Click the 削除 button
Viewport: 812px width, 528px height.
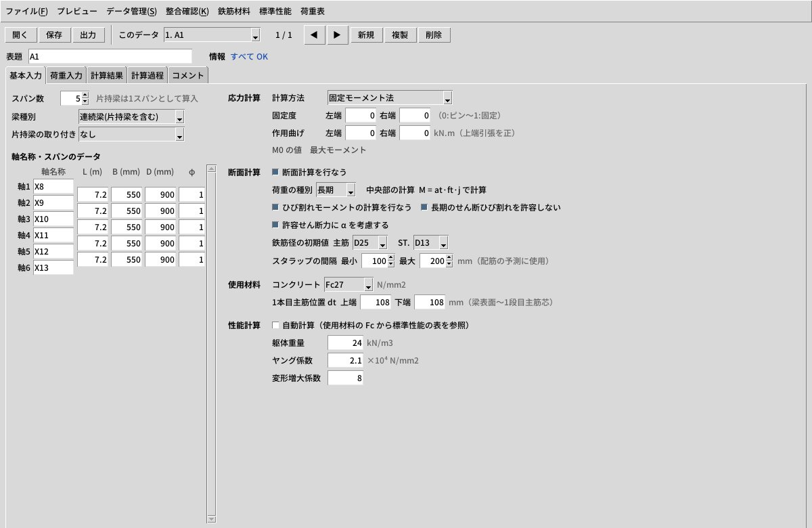pyautogui.click(x=434, y=35)
